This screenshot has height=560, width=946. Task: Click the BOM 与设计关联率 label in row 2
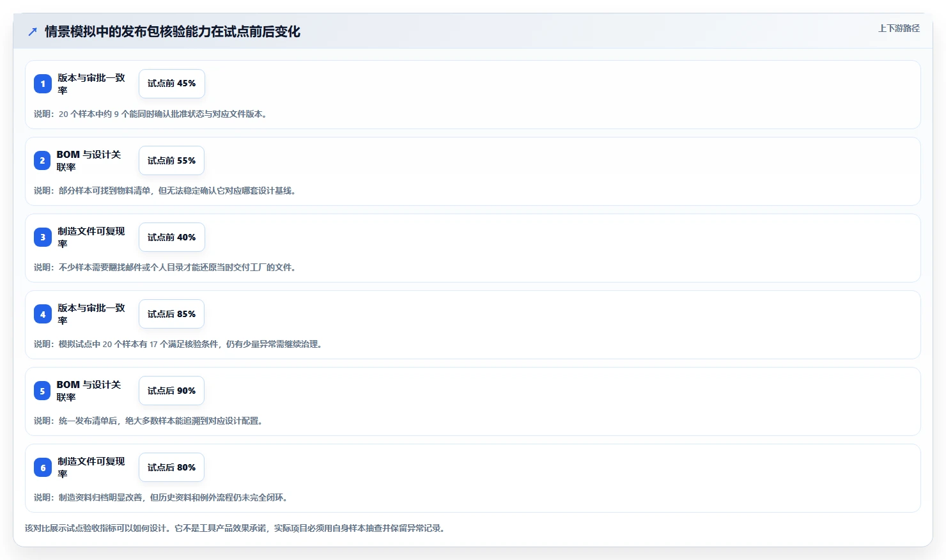click(x=89, y=160)
